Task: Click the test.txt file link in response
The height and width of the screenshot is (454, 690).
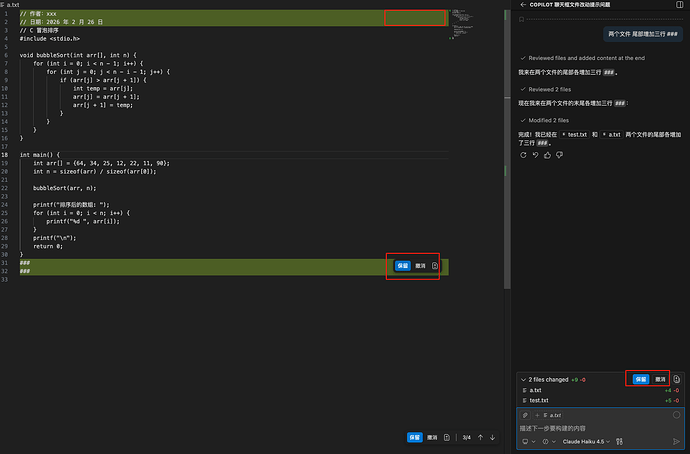Action: point(576,133)
